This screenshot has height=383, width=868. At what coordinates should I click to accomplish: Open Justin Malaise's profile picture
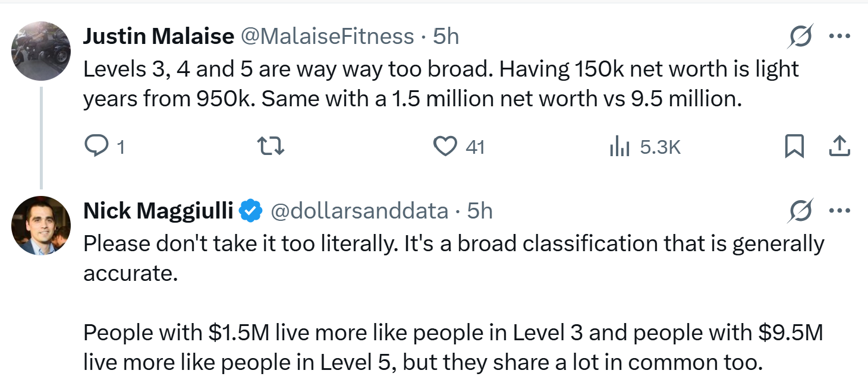[x=41, y=51]
